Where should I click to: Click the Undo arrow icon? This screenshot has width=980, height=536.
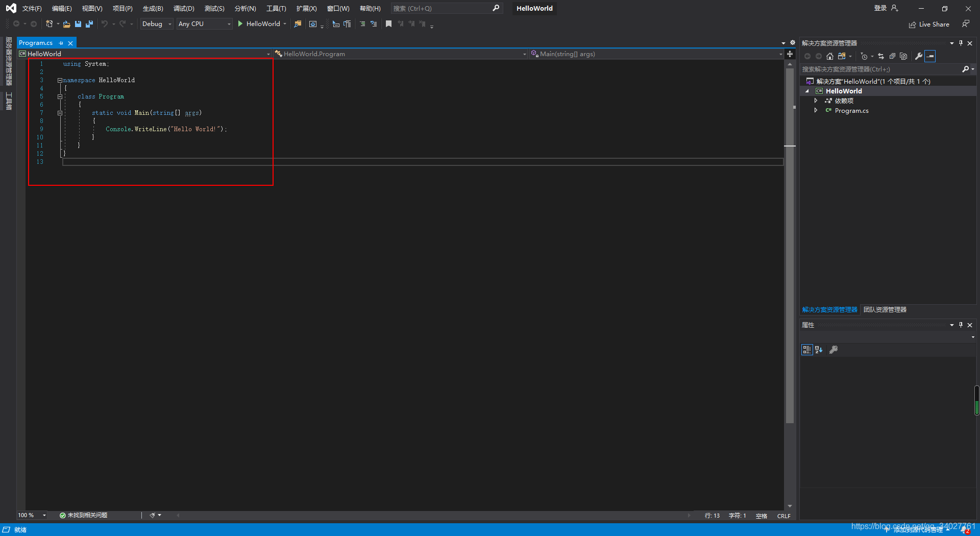click(105, 24)
